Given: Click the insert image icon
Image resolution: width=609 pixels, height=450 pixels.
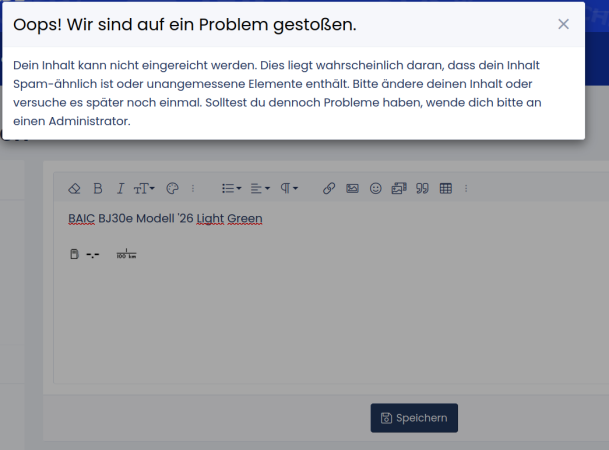Looking at the screenshot, I should 352,188.
